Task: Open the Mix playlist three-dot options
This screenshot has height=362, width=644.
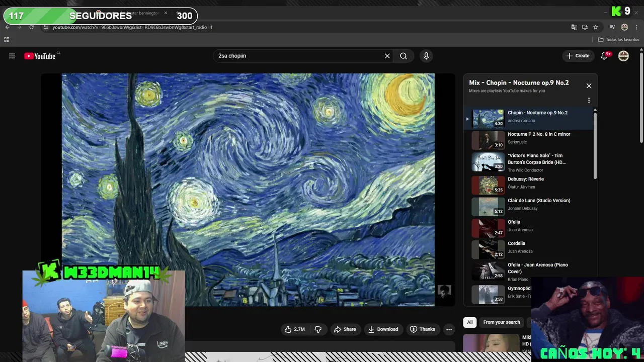Action: (589, 100)
